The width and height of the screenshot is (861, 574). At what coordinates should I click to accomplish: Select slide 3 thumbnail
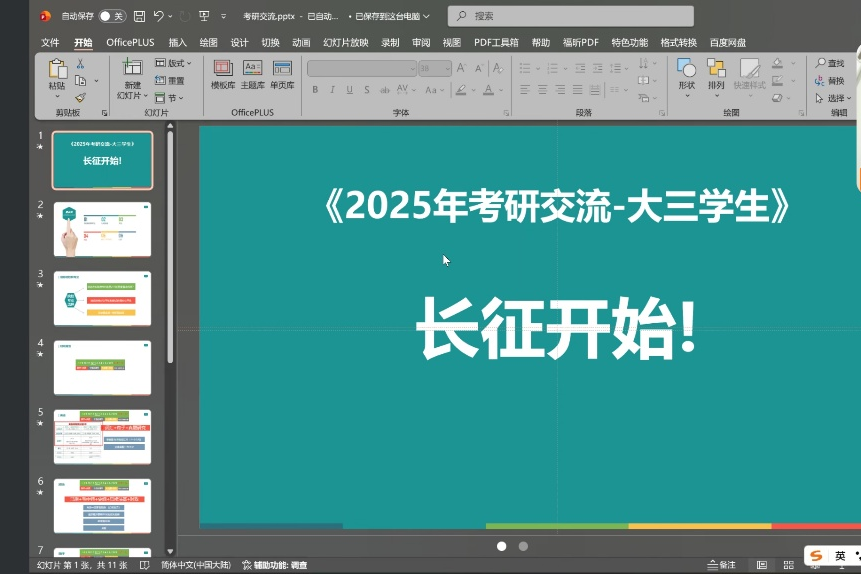102,298
